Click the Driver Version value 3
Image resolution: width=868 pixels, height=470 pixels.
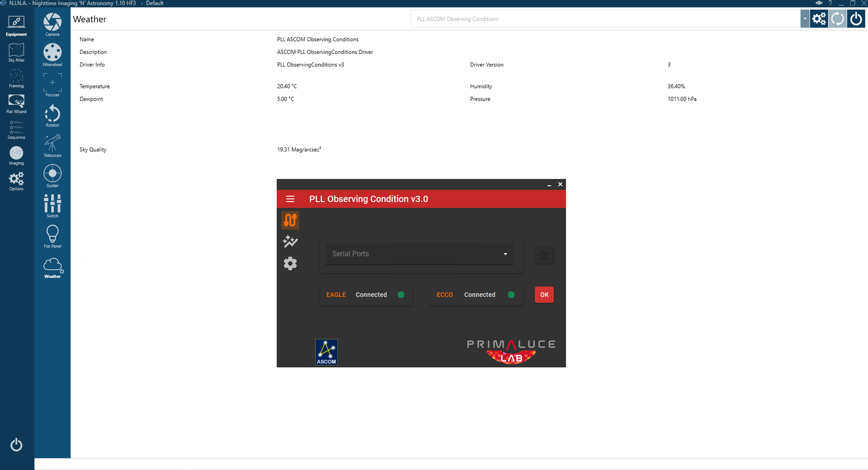point(669,65)
